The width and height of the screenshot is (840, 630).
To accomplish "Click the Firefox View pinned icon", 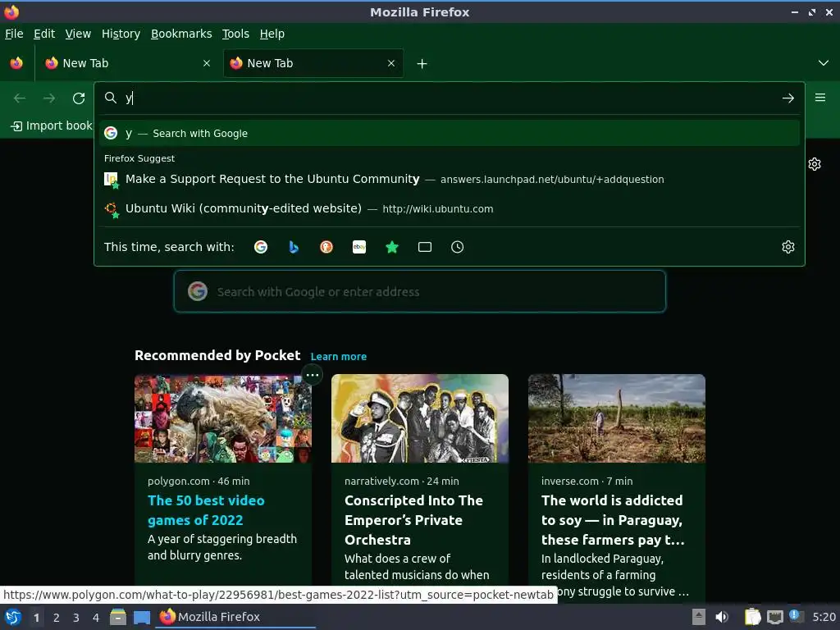I will (x=16, y=63).
